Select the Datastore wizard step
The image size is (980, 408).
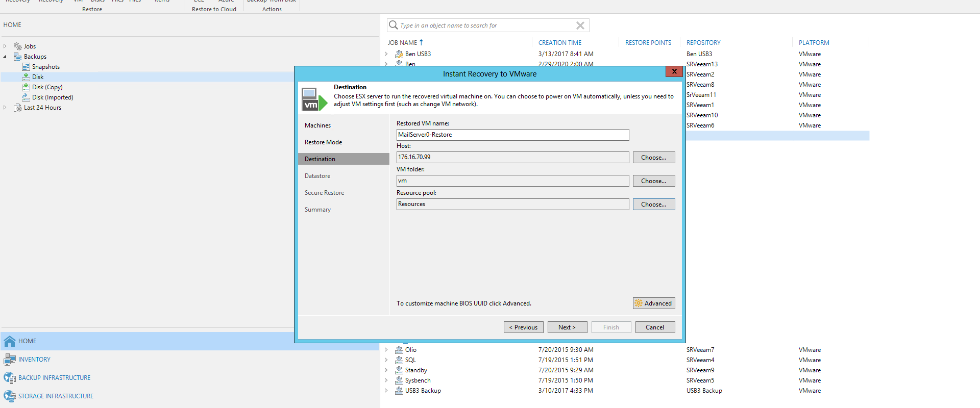(317, 176)
